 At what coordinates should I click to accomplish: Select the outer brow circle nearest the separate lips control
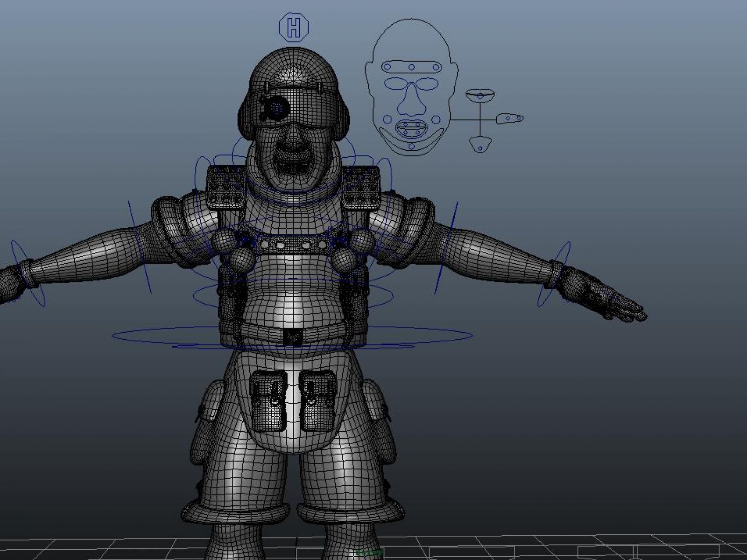437,67
